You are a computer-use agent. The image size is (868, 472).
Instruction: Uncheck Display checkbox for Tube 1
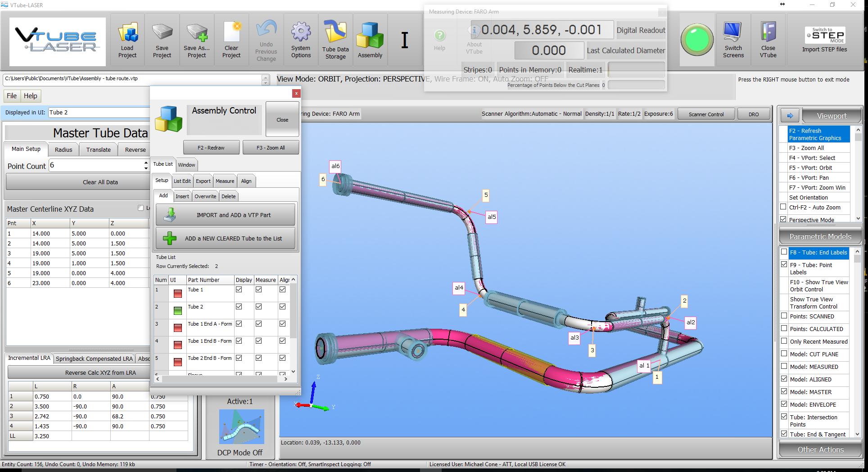(239, 290)
